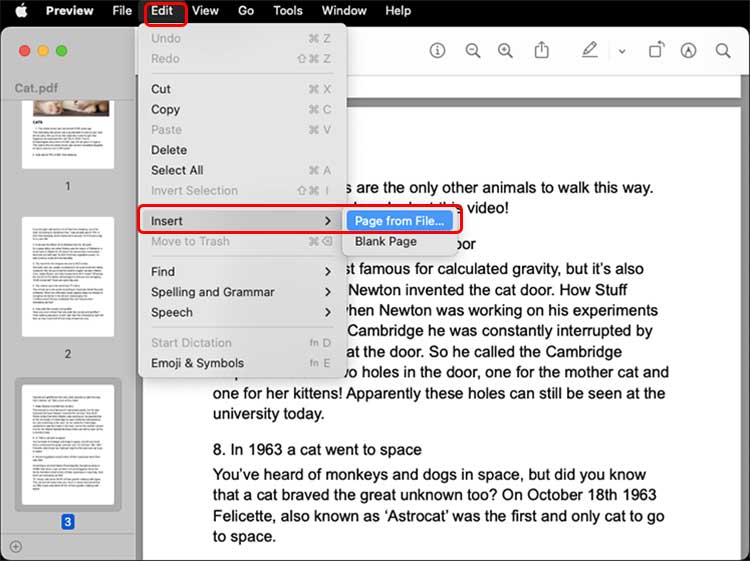Viewport: 750px width, 561px height.
Task: Open the Share icon in toolbar
Action: 541,50
